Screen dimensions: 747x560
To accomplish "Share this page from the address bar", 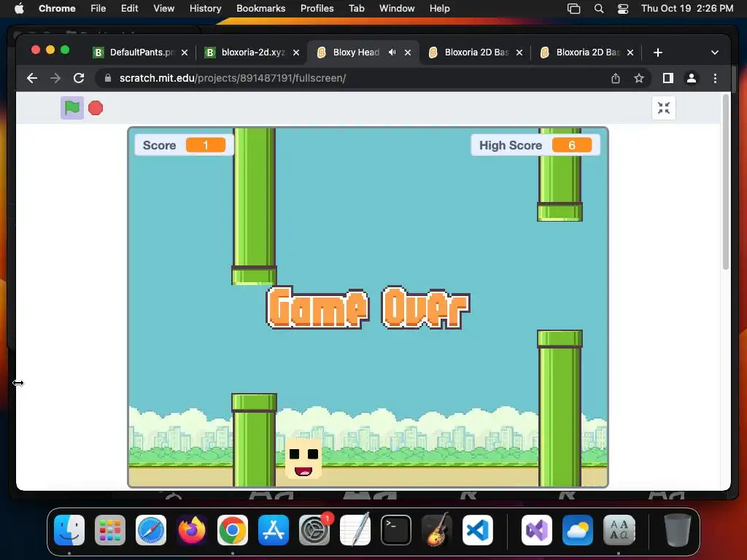I will point(616,78).
